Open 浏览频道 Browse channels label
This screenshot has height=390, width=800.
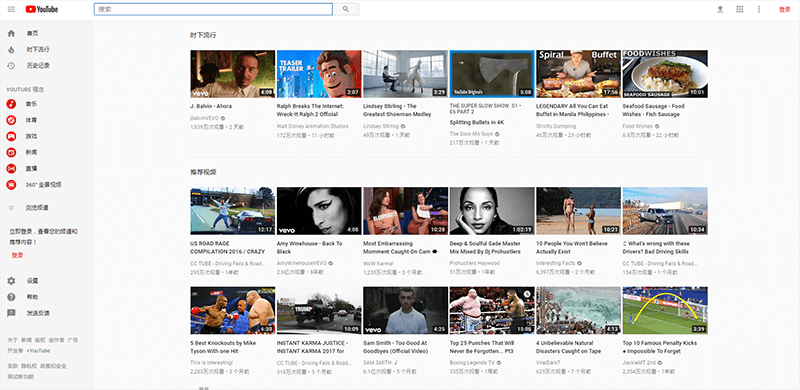37,208
